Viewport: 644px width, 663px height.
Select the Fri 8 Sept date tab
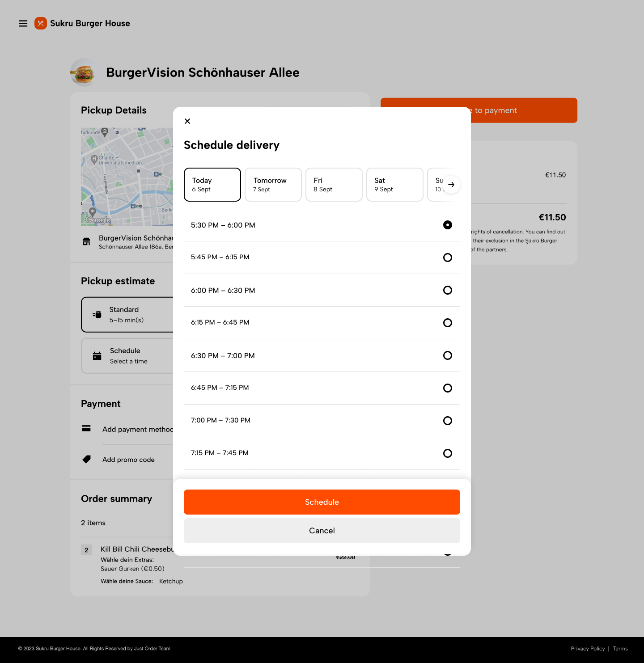pos(334,185)
